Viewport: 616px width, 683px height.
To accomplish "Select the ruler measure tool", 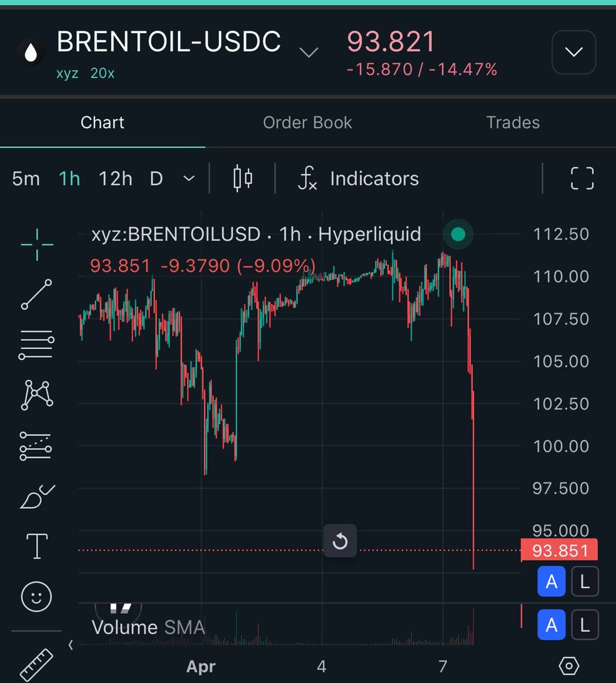I will (36, 665).
